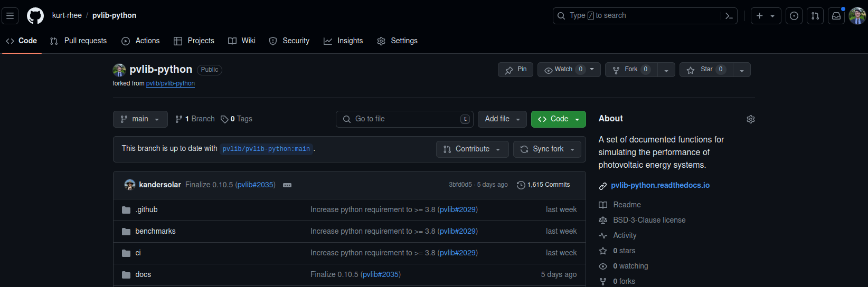Viewport: 868px width, 287px height.
Task: Open kurt-rhee owner breadcrumb
Action: tap(67, 15)
